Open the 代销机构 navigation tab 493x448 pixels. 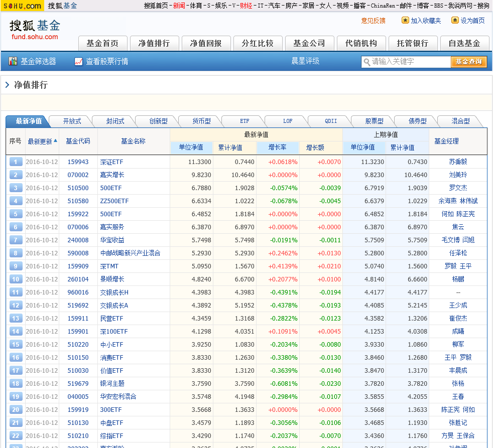click(361, 43)
